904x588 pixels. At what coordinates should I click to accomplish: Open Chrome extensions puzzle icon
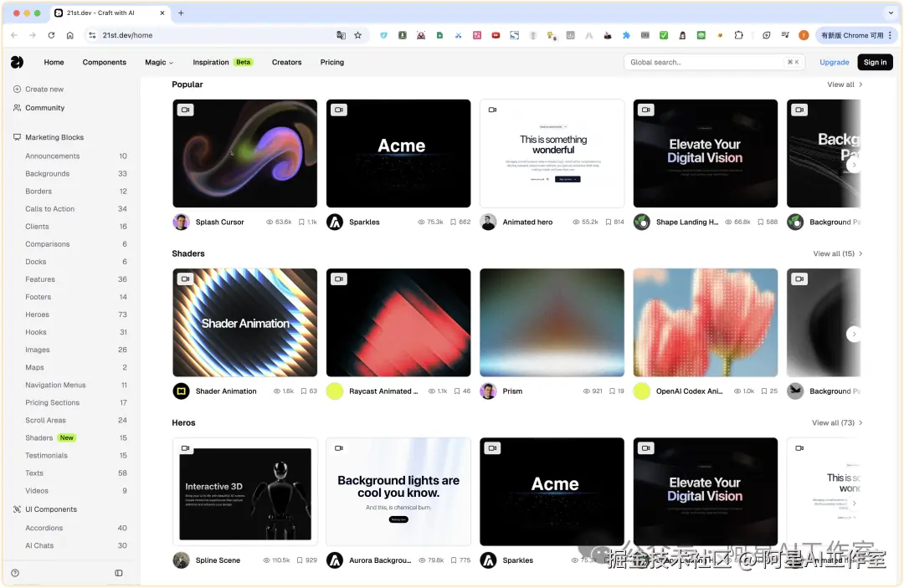(738, 35)
